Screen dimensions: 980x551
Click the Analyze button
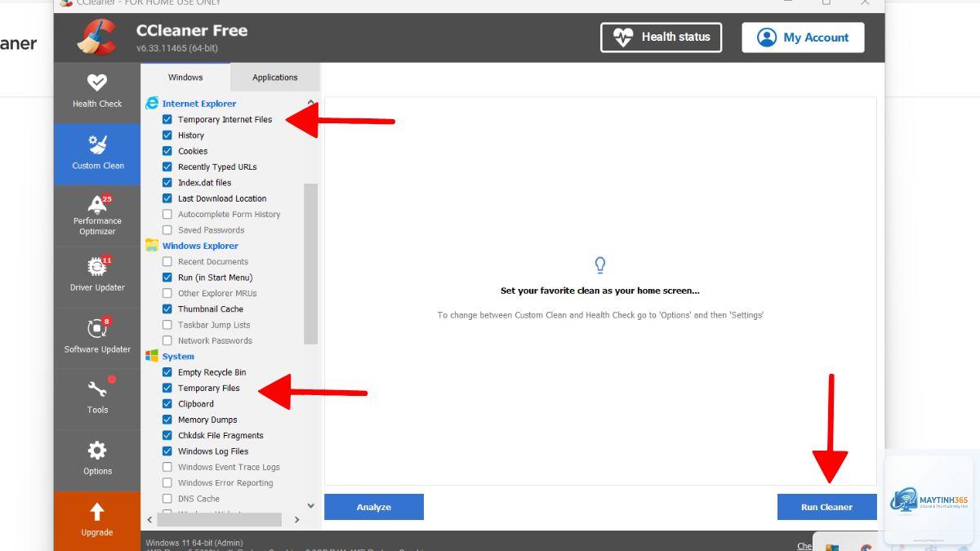pos(374,507)
